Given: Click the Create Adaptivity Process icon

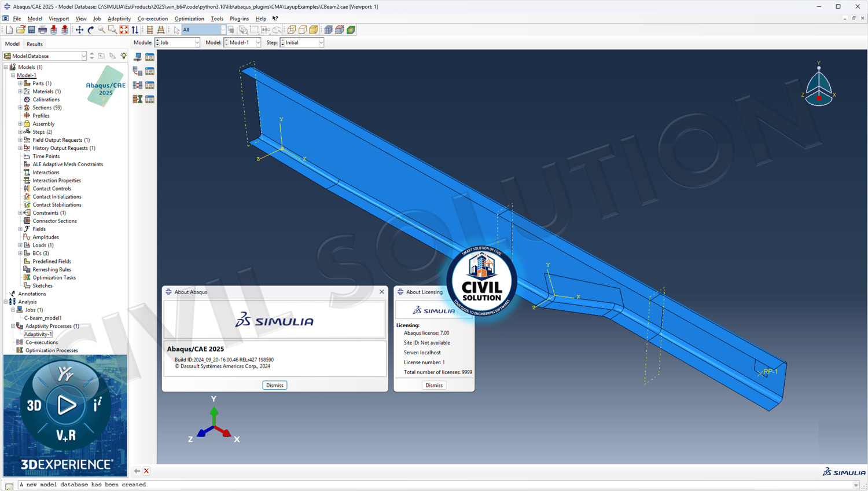Looking at the screenshot, I should (138, 71).
